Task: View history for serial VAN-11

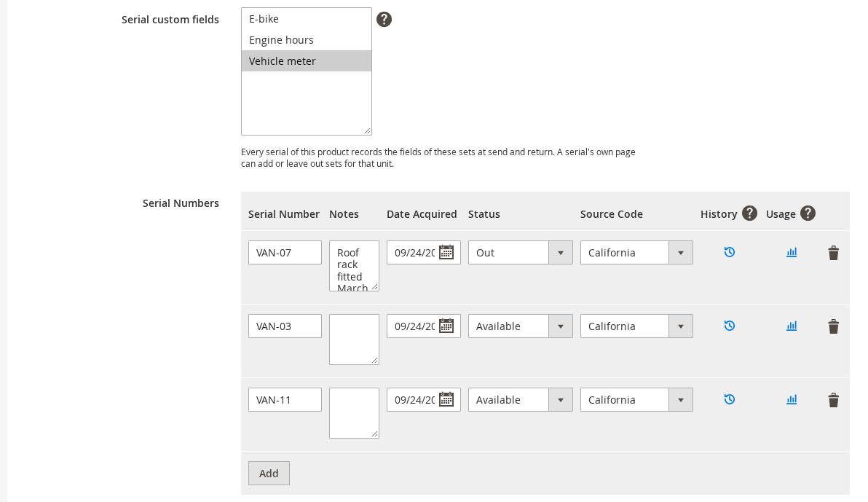Action: click(x=730, y=399)
